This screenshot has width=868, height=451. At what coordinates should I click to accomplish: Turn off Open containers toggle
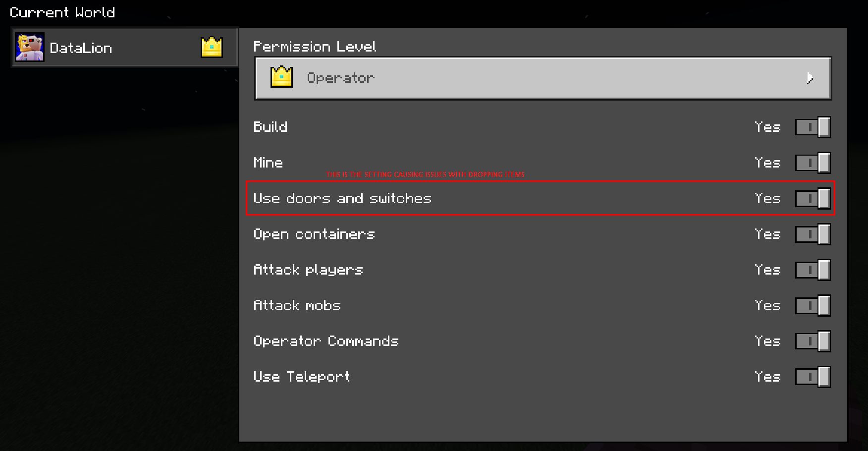(813, 234)
